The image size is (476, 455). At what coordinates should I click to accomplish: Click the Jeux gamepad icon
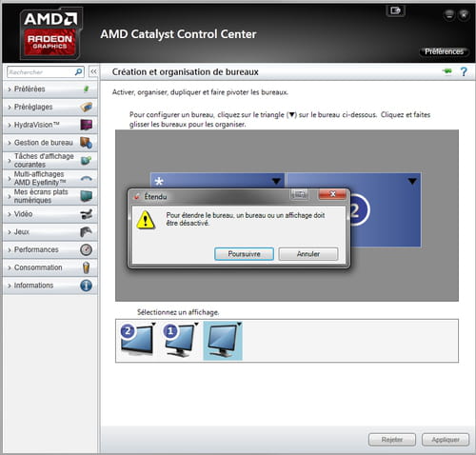click(86, 232)
